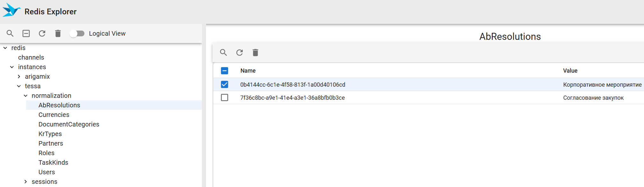The width and height of the screenshot is (644, 187).
Task: Open search in the left tree toolbar
Action: tap(10, 33)
